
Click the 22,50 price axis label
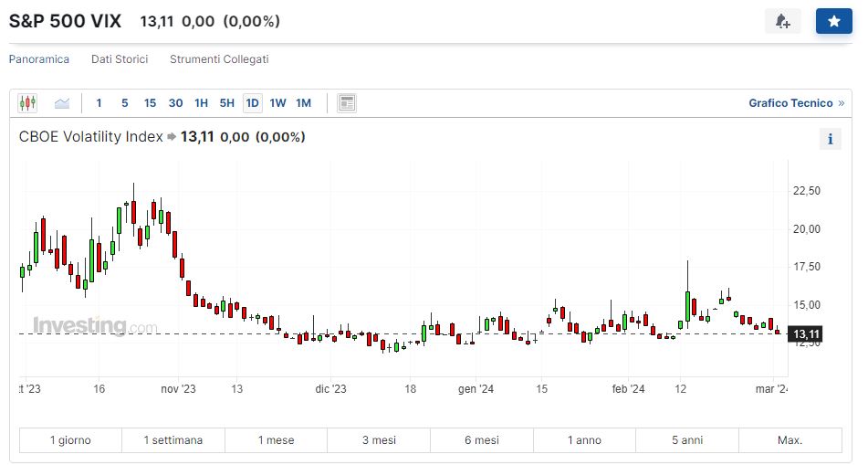tap(807, 191)
